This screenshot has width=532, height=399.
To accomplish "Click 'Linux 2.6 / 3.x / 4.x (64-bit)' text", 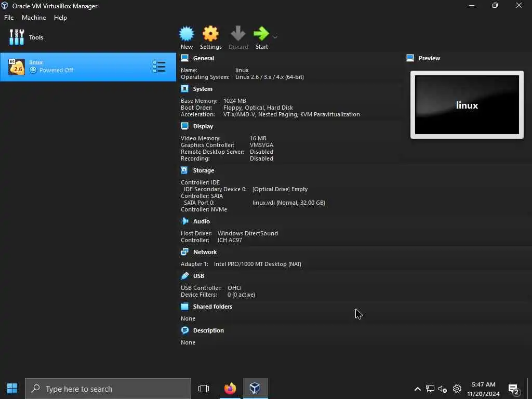I will [270, 77].
